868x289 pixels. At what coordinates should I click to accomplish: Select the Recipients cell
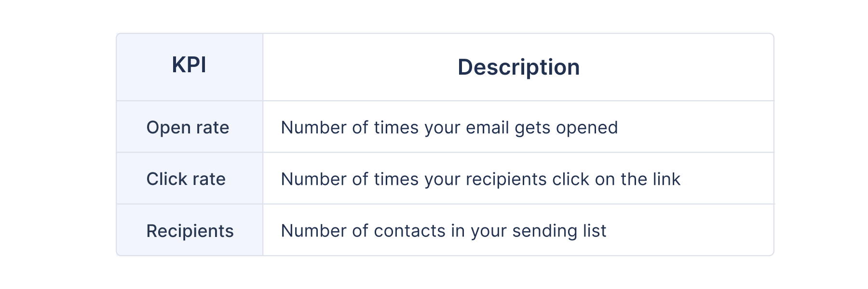(x=190, y=231)
